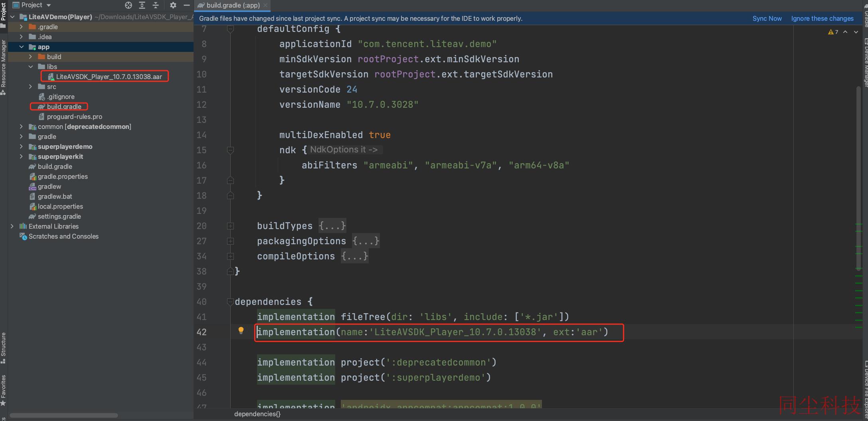Expand the gradle folder in project tree
Image resolution: width=868 pixels, height=421 pixels.
pos(21,136)
